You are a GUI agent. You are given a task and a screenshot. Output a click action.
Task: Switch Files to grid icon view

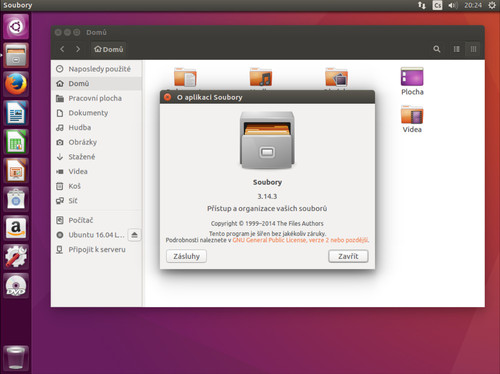(473, 49)
